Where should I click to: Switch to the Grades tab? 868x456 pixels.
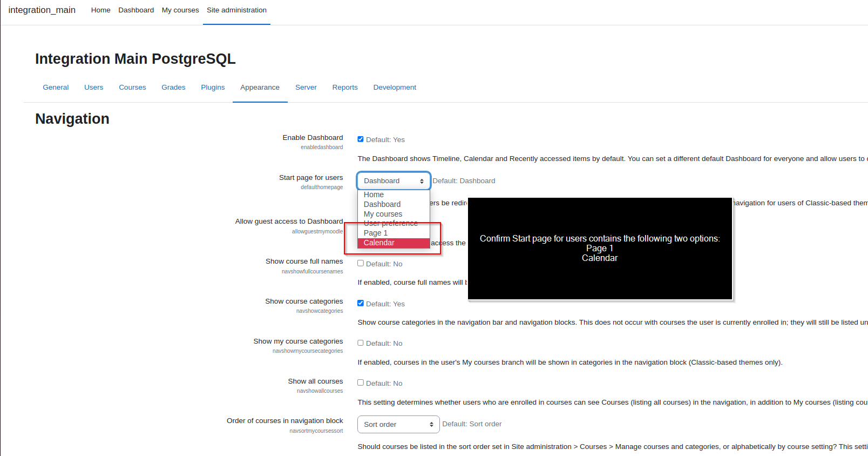pos(173,87)
